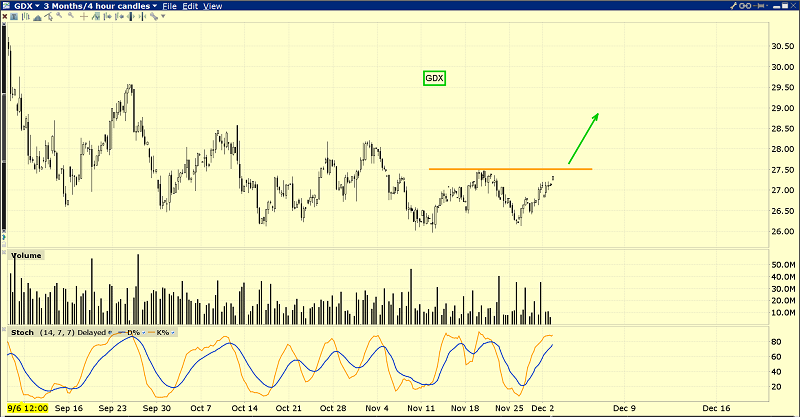Click the zoom in magnifier
The image size is (800, 417).
point(59,15)
